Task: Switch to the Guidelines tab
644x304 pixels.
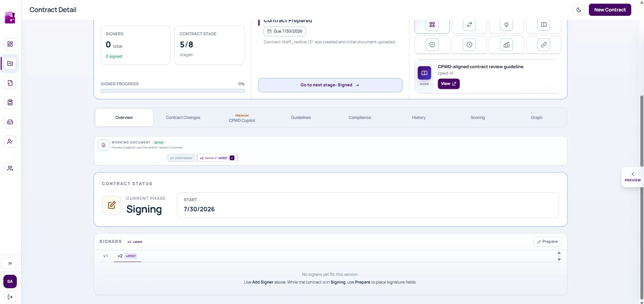Action: 301,118
